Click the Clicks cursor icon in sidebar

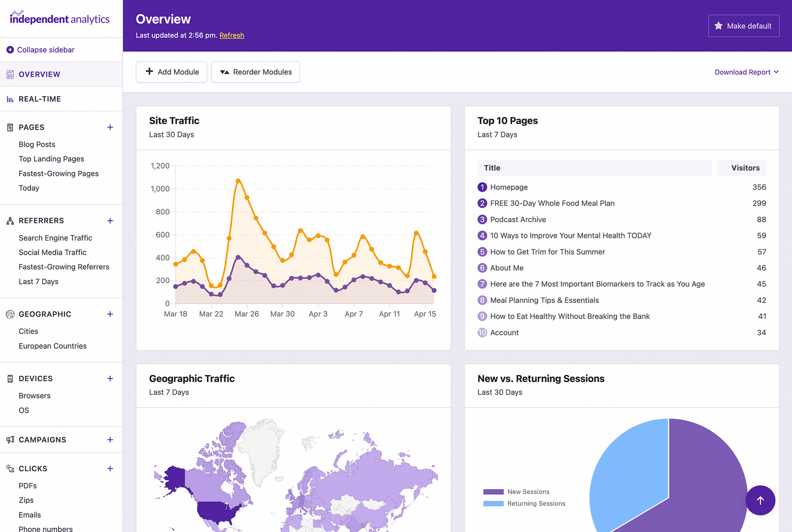click(10, 468)
